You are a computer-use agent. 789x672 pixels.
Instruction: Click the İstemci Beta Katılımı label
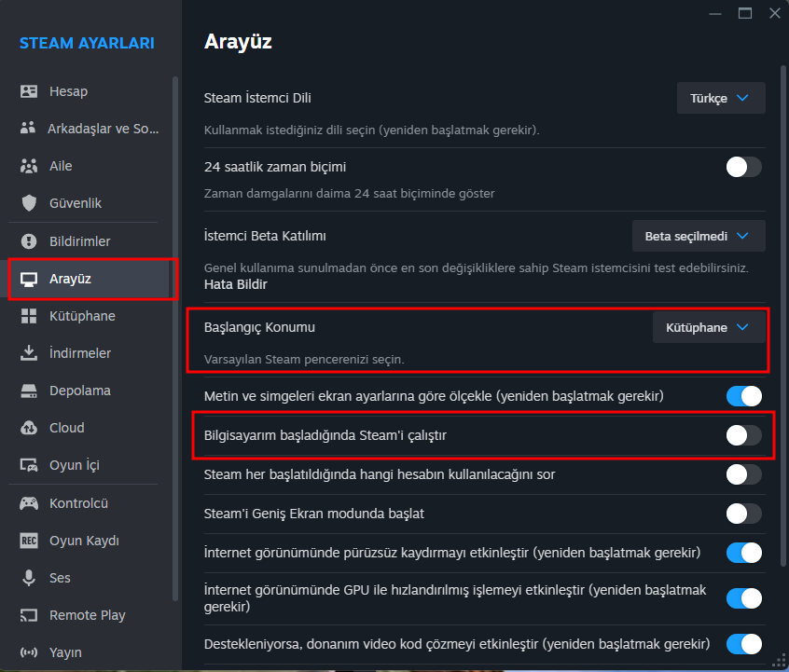click(265, 236)
